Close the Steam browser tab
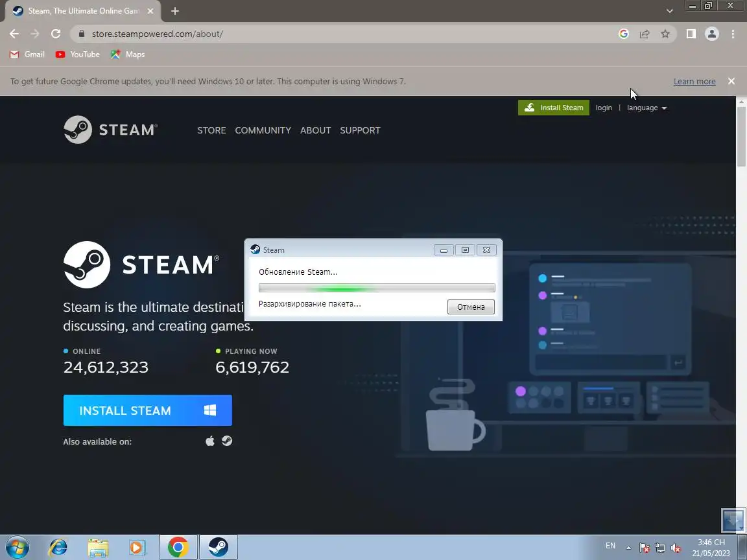The width and height of the screenshot is (747, 560). point(150,11)
